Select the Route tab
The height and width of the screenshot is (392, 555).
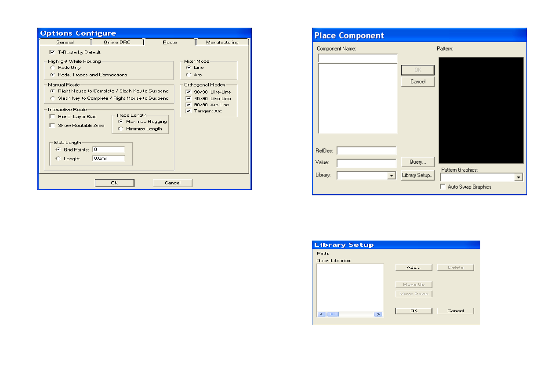pos(170,42)
